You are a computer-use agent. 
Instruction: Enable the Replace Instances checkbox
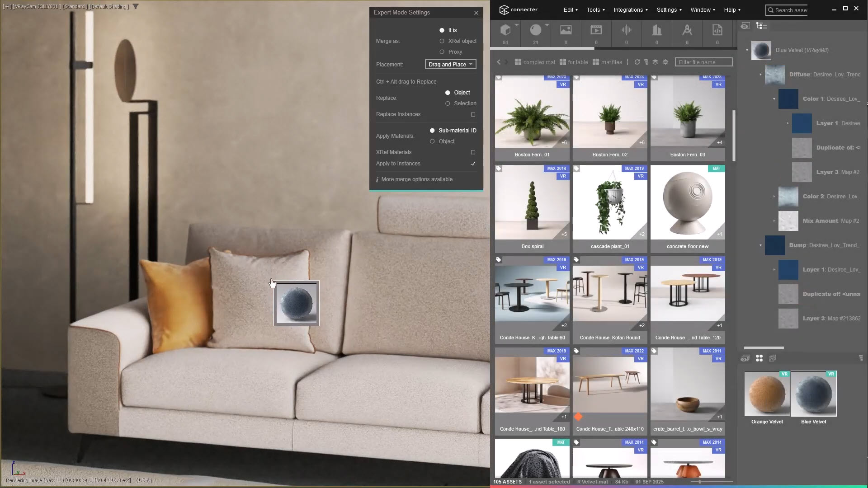tap(473, 114)
